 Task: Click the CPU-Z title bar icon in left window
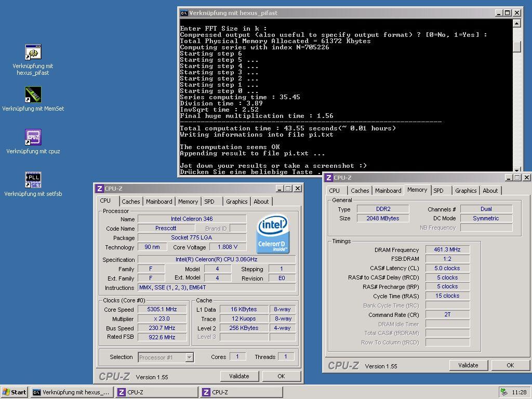tap(99, 189)
